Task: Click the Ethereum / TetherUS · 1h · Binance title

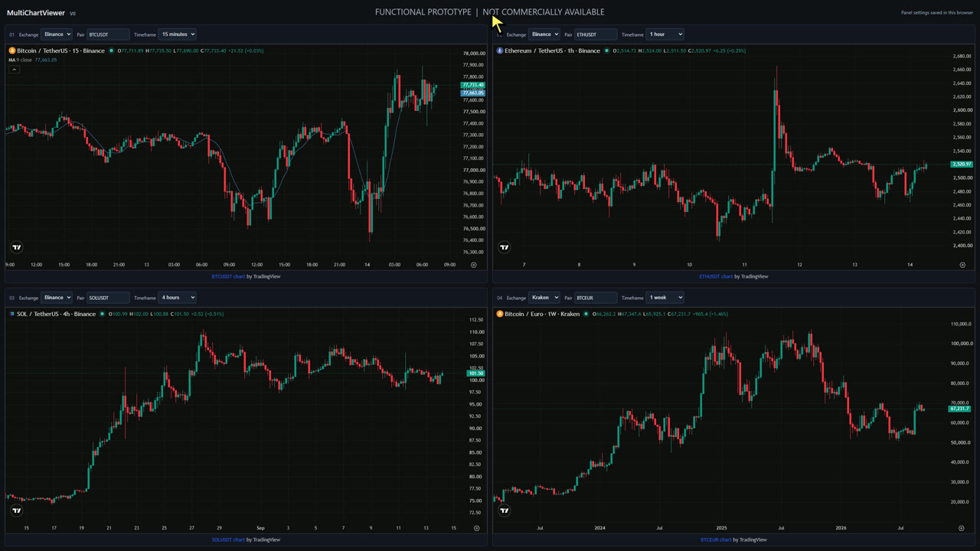Action: pos(552,51)
